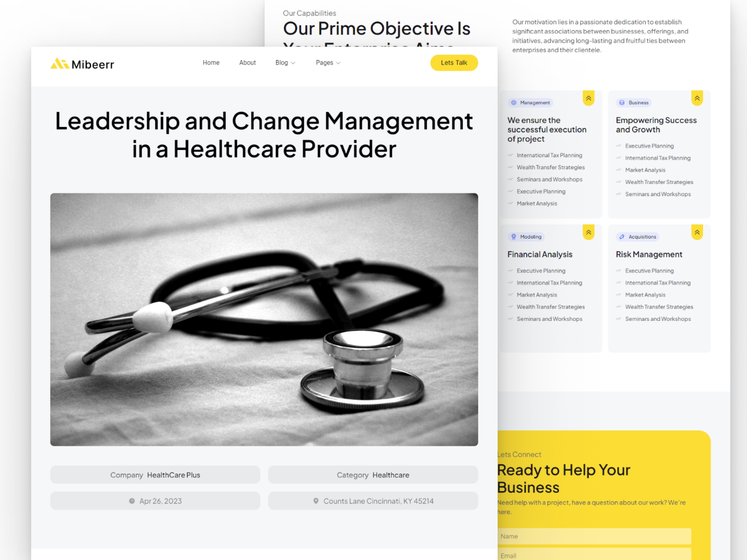Click the About menu item
This screenshot has width=747, height=560.
247,62
